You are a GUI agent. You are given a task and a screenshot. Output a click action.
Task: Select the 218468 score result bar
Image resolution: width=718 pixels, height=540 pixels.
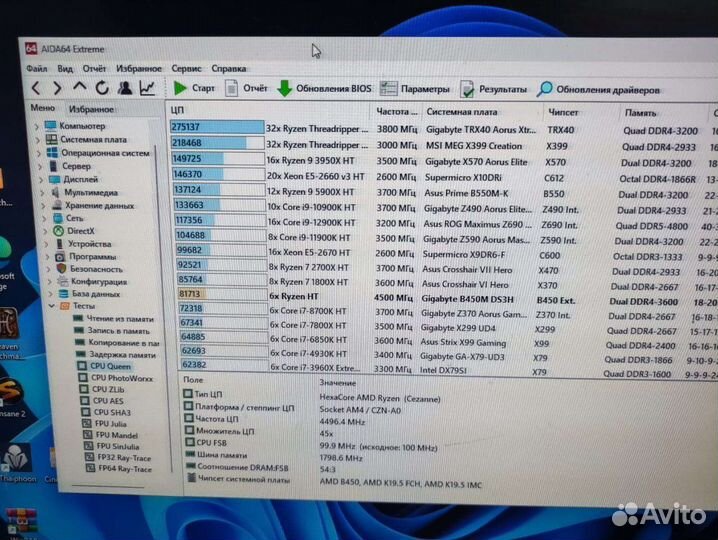218,143
